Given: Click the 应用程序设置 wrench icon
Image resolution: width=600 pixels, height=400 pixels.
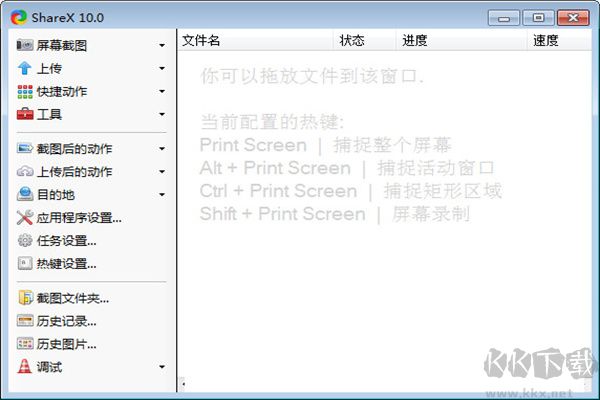Looking at the screenshot, I should tap(25, 217).
